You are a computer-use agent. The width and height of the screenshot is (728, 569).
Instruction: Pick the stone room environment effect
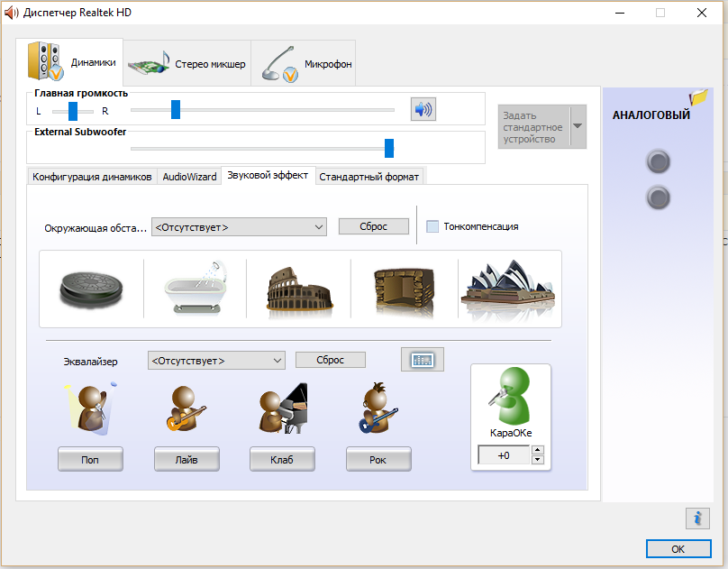pyautogui.click(x=404, y=289)
